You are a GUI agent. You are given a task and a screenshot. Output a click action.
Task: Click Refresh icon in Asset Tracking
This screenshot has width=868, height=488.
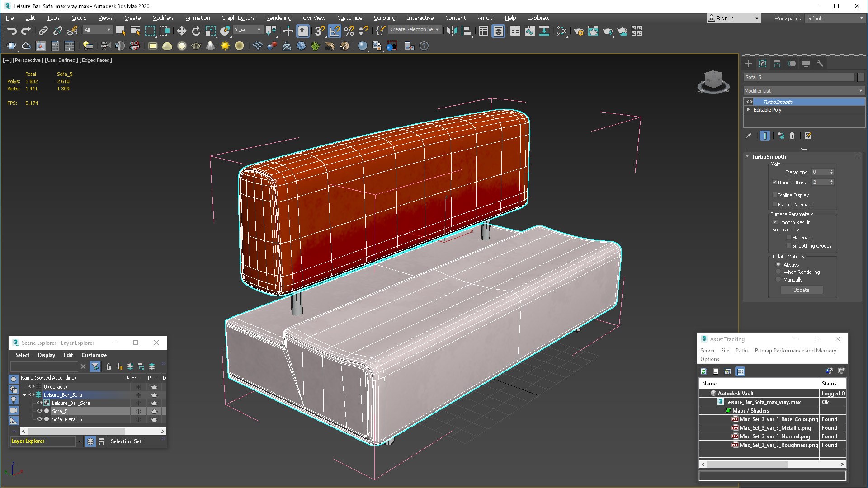point(703,371)
